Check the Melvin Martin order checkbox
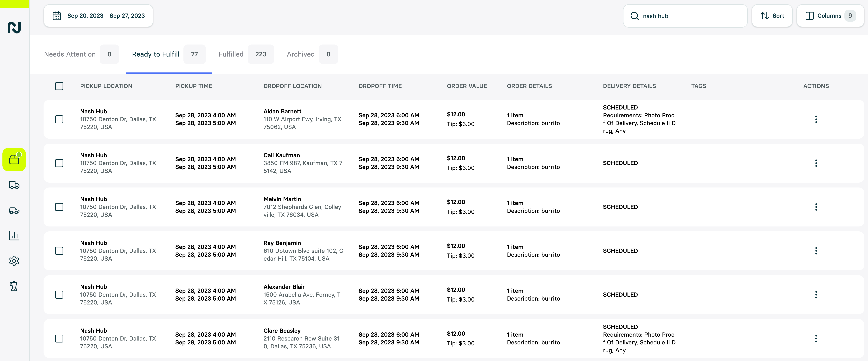The image size is (868, 361). 59,207
